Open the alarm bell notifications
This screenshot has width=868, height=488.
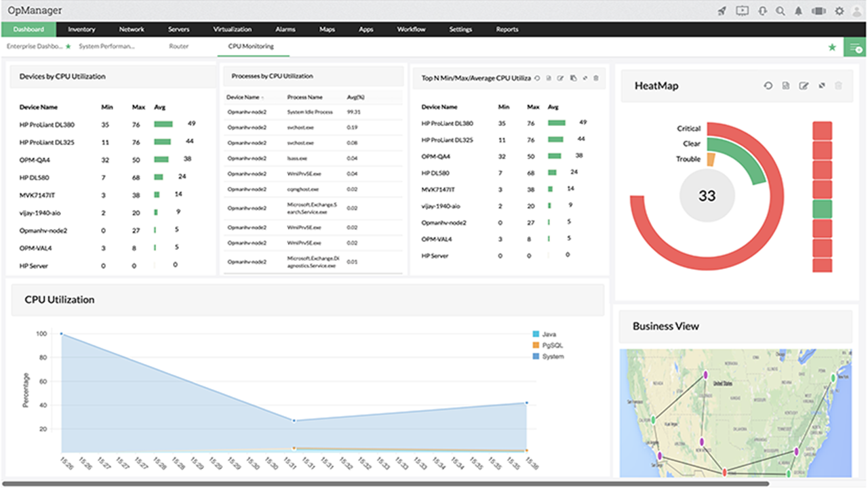(799, 11)
